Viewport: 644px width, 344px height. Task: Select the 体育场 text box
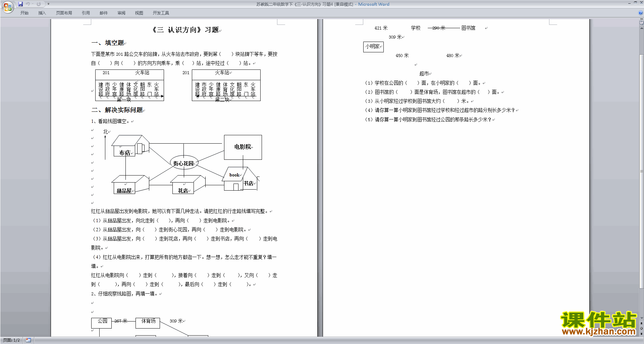[148, 323]
